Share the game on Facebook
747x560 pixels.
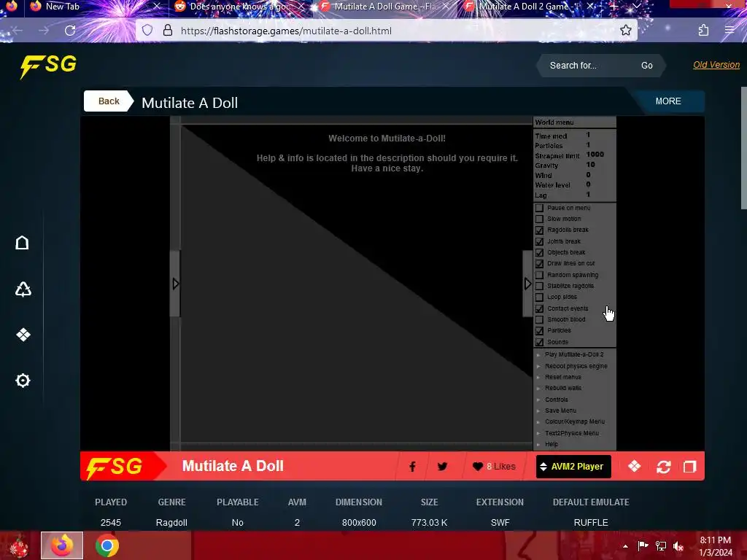click(413, 467)
